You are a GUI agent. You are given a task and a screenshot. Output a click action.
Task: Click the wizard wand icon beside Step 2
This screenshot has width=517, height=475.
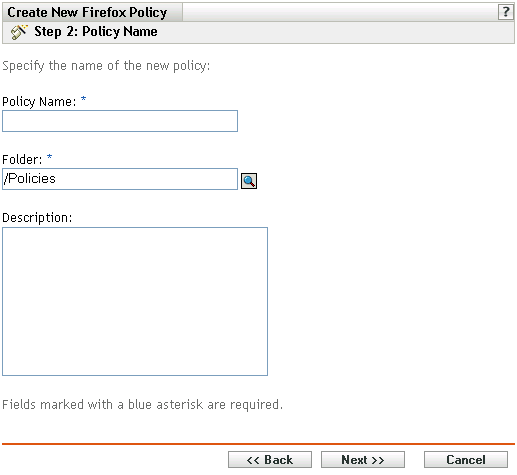pos(19,32)
